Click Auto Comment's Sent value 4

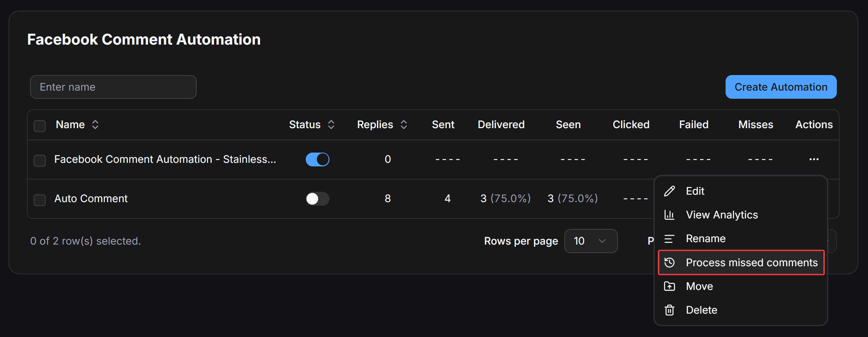[x=447, y=199]
